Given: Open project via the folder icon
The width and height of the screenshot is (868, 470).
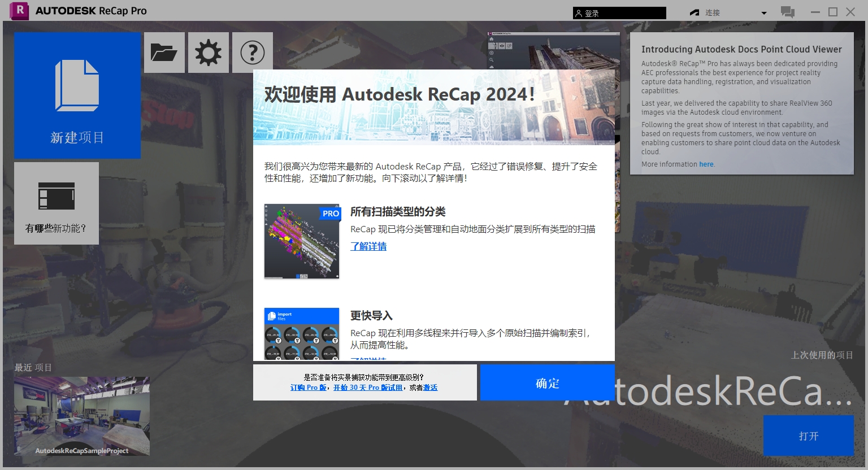Looking at the screenshot, I should click(164, 53).
